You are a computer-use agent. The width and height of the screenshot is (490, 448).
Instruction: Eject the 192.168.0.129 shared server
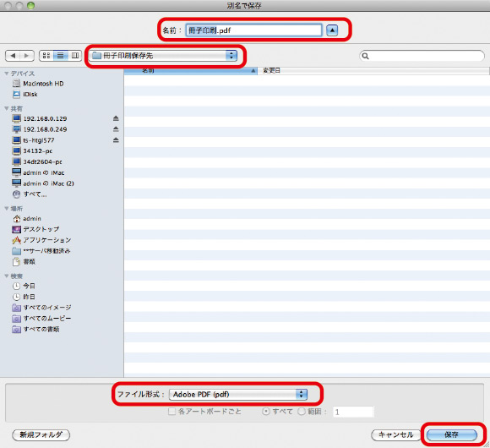tap(116, 118)
